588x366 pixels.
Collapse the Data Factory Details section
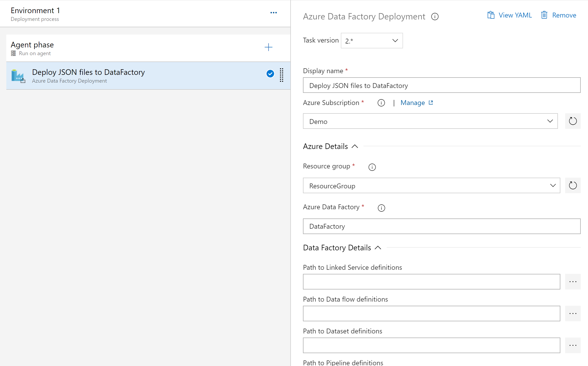pyautogui.click(x=378, y=248)
